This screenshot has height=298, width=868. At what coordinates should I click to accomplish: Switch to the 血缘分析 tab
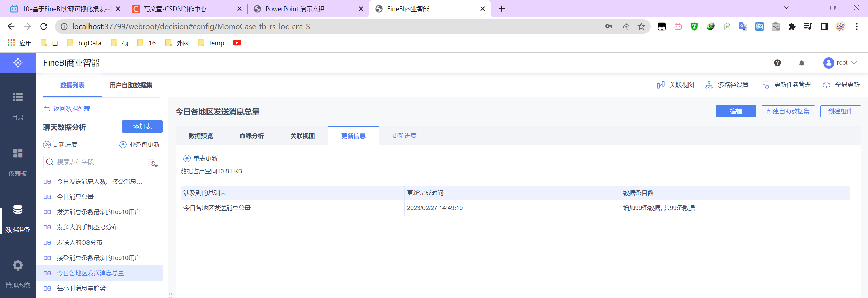click(252, 136)
